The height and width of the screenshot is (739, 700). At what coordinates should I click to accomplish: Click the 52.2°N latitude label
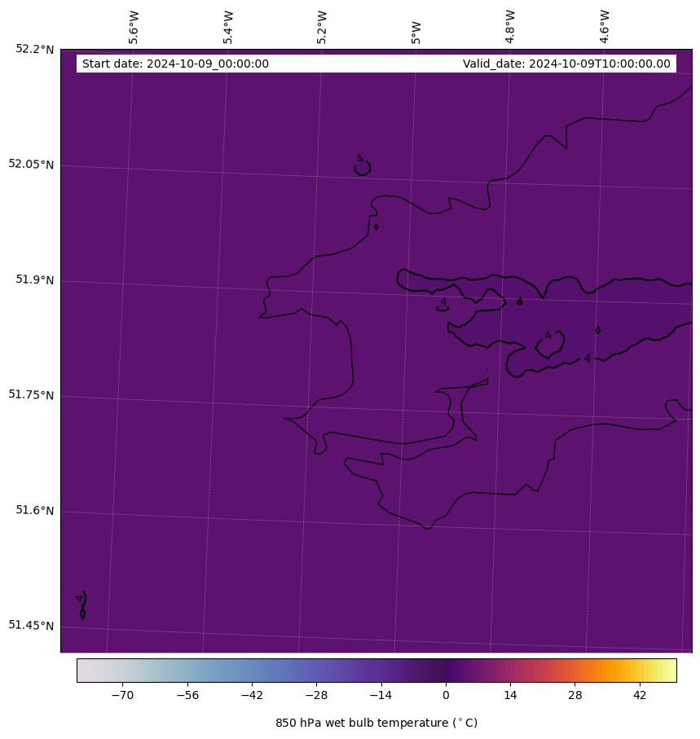pos(35,49)
